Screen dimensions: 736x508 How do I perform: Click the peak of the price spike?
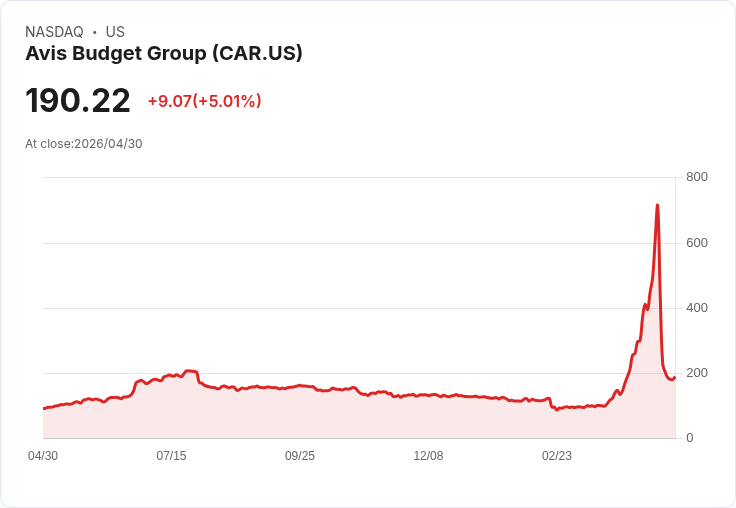(x=657, y=205)
